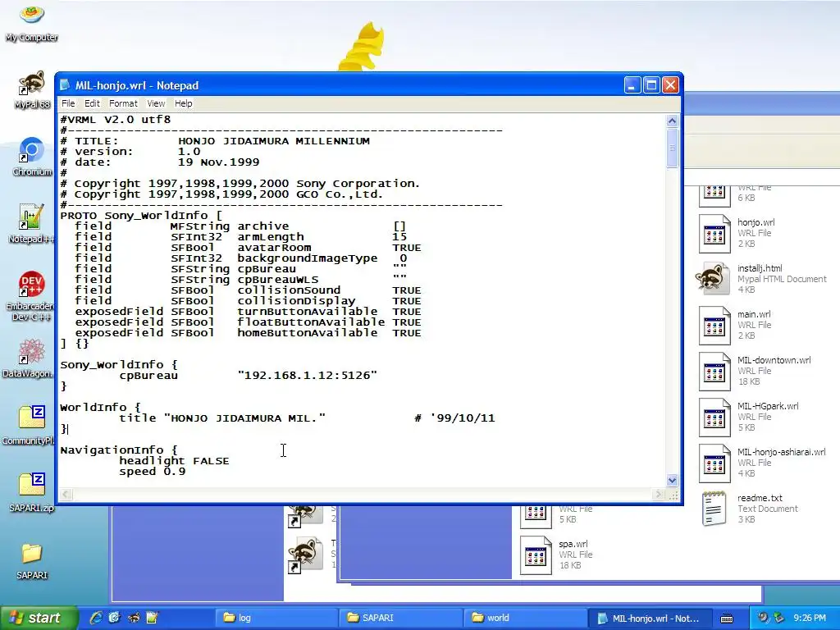Click the Start button
This screenshot has height=630, width=840.
[x=39, y=618]
